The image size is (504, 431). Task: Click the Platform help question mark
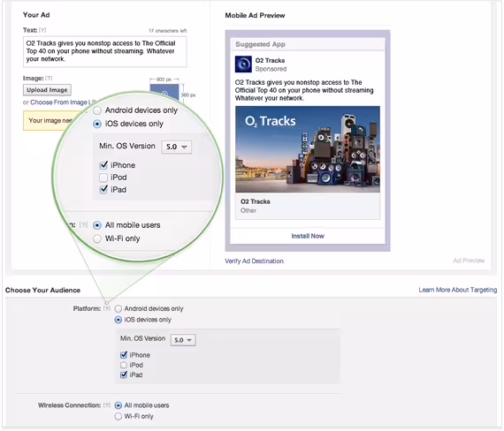(x=106, y=308)
